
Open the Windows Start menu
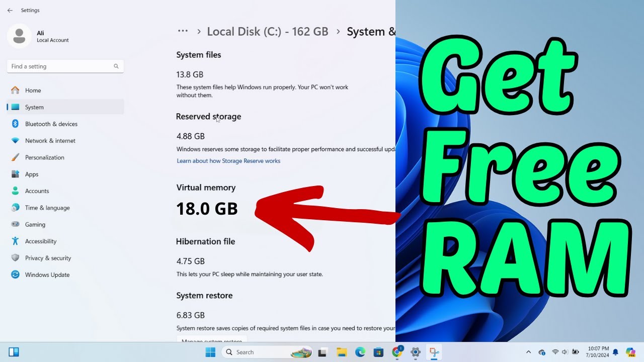[x=210, y=352]
